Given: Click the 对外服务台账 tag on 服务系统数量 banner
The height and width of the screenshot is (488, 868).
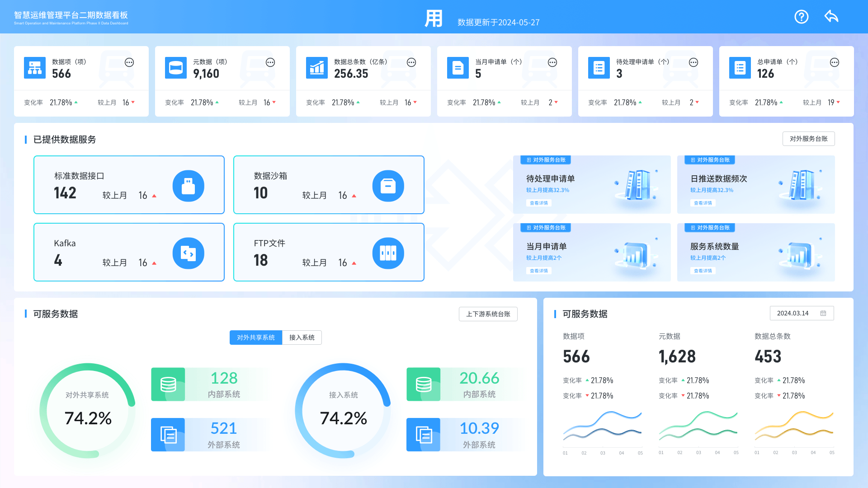Looking at the screenshot, I should point(710,228).
